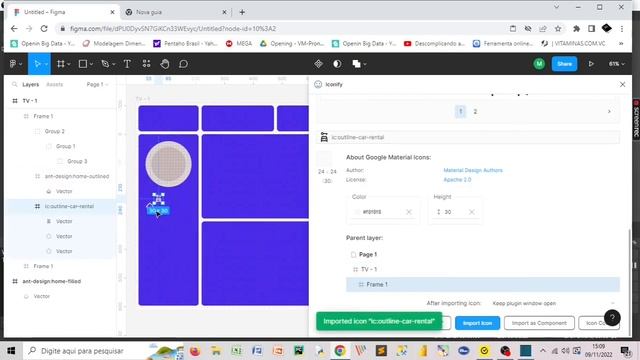Open the Pen tool options dropdown arrow

[114, 64]
